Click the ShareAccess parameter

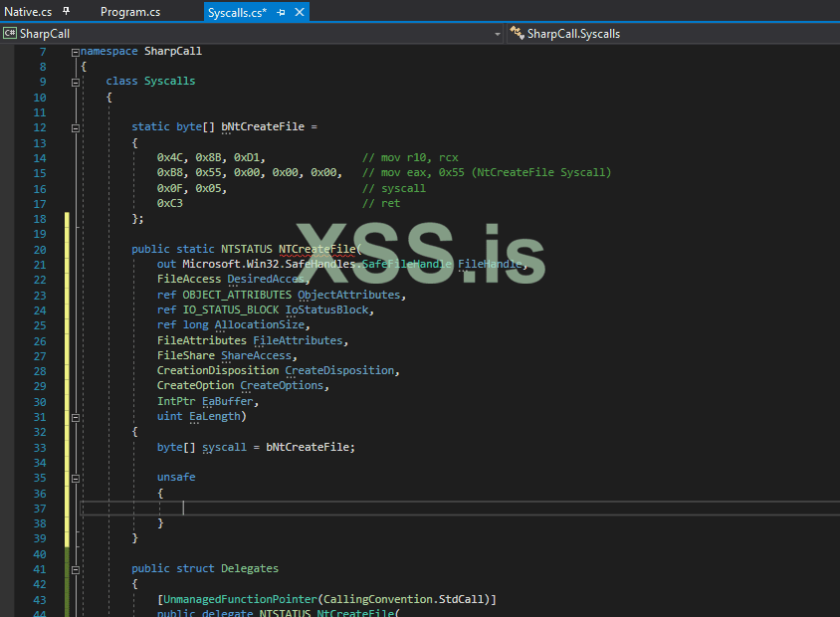(x=256, y=355)
